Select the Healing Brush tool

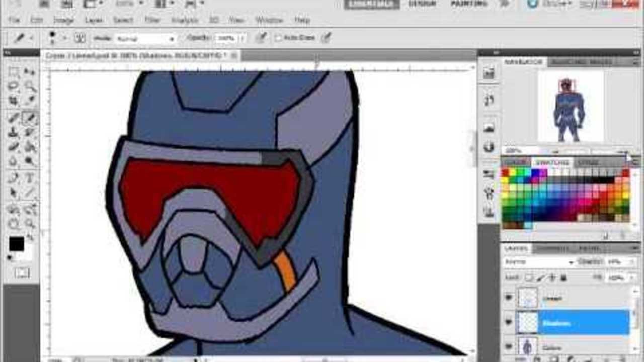14,118
